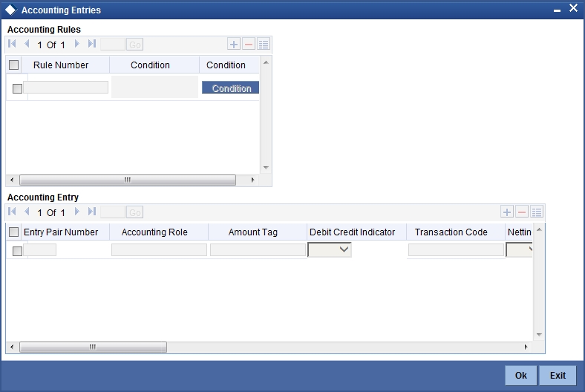Select all rows in Accounting Entry header
This screenshot has height=392, width=585.
pos(14,232)
